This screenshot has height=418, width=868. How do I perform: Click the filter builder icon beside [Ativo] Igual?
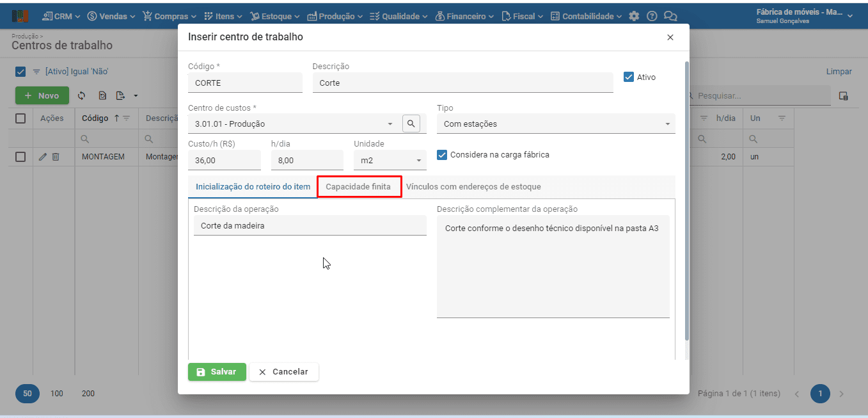coord(36,72)
